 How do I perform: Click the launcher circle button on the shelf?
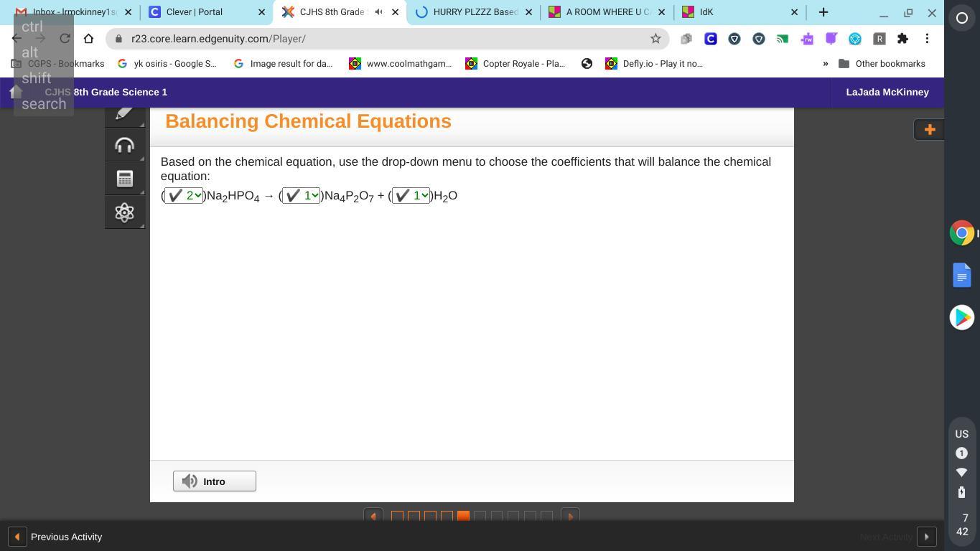click(962, 18)
